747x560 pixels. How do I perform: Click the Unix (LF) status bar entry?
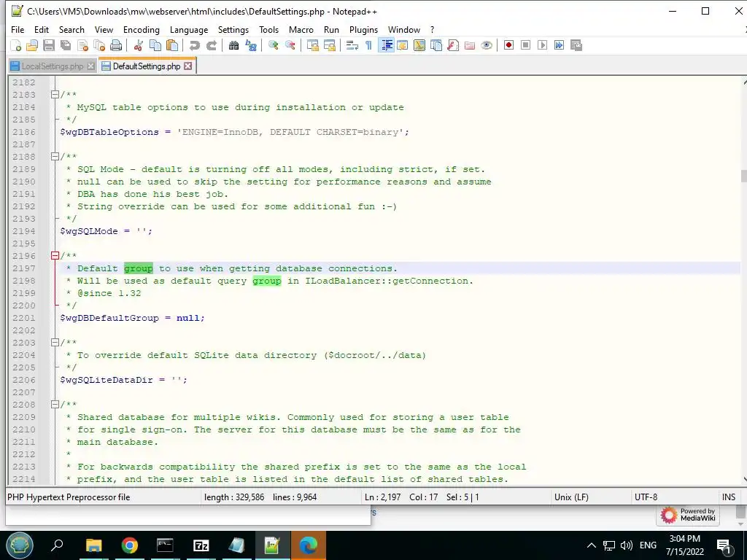[571, 497]
